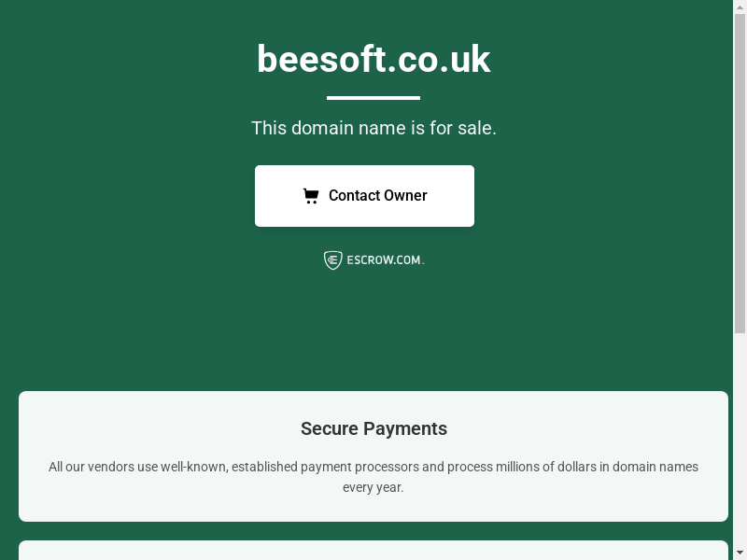Screen dimensions: 747x560
Task: Click the scrollbar up arrow
Action: [740, 7]
